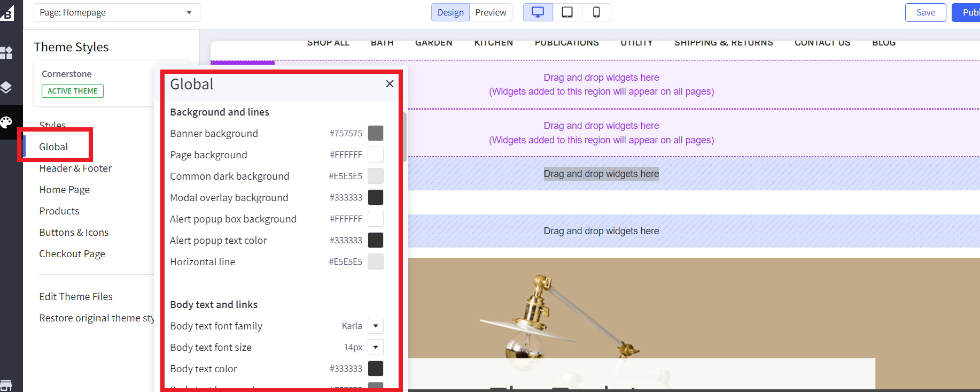Click Edit Theme Files link

click(x=76, y=296)
